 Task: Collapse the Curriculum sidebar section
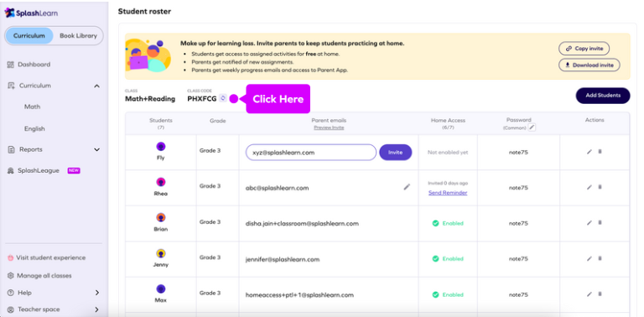97,86
